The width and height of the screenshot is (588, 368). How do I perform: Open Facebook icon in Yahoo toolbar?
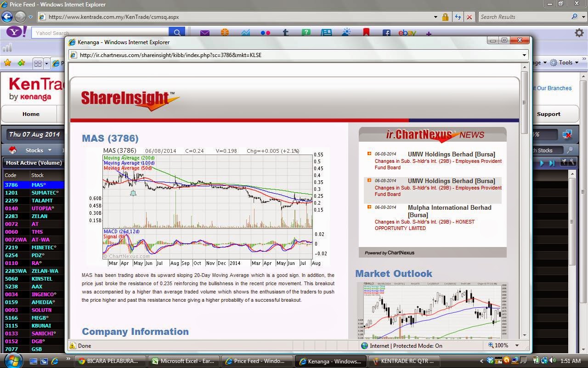tap(386, 33)
